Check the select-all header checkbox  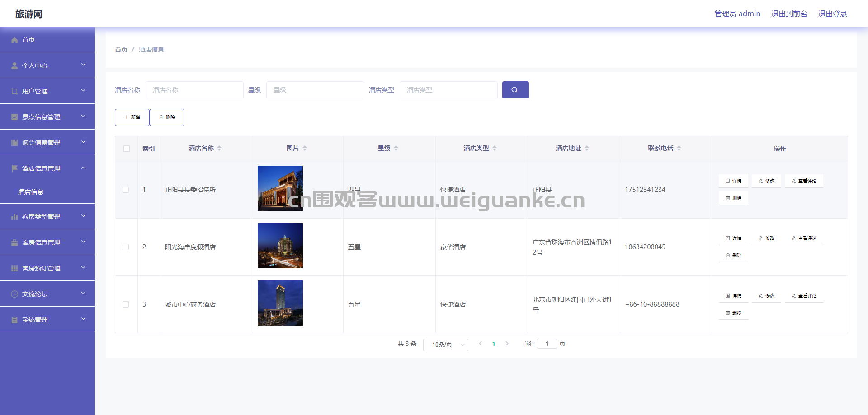coord(127,149)
